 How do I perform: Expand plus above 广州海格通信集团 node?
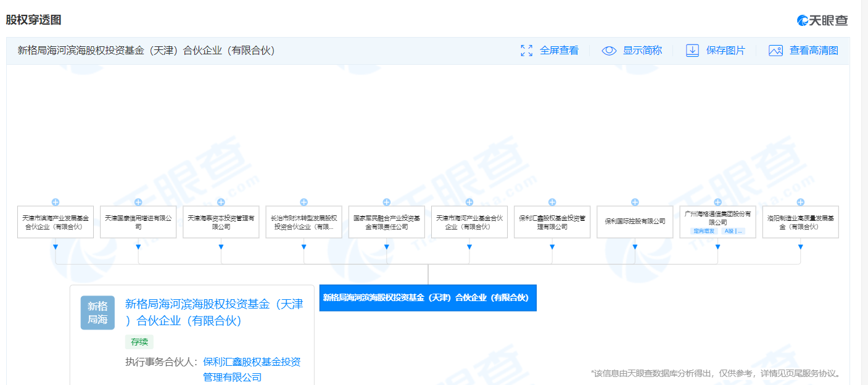[x=717, y=202]
